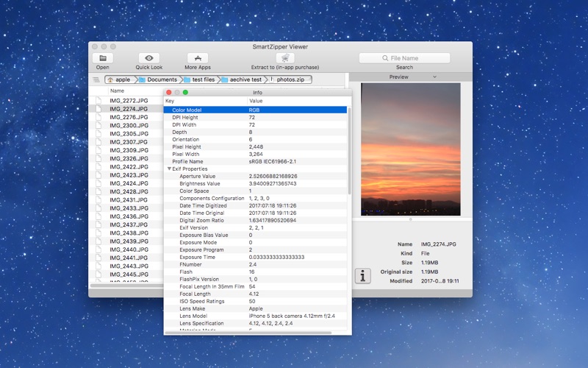Screen dimensions: 588x368
Task: Click the Extract to basket icon
Action: pyautogui.click(x=284, y=58)
